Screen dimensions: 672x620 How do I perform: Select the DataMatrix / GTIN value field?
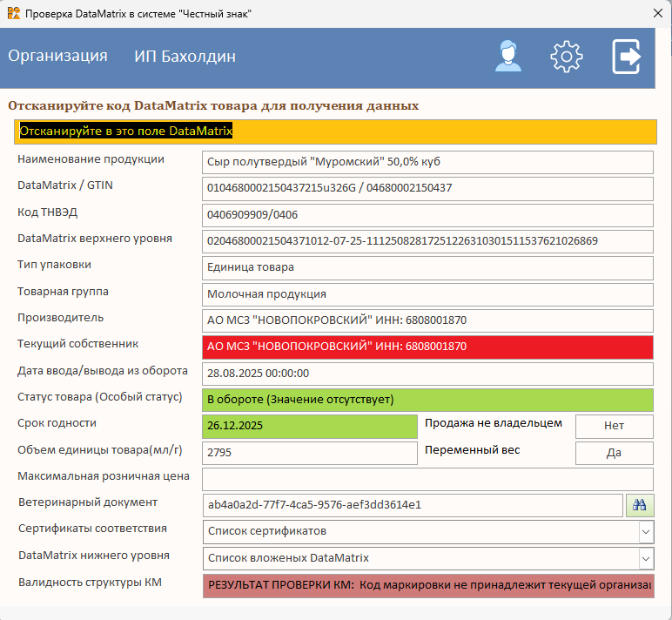click(x=427, y=189)
